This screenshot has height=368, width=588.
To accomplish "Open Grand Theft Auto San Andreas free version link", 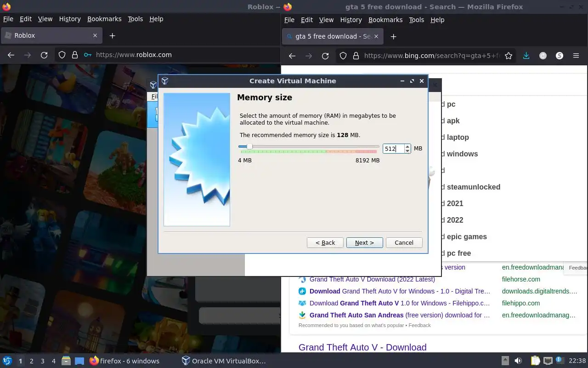I will click(x=400, y=315).
